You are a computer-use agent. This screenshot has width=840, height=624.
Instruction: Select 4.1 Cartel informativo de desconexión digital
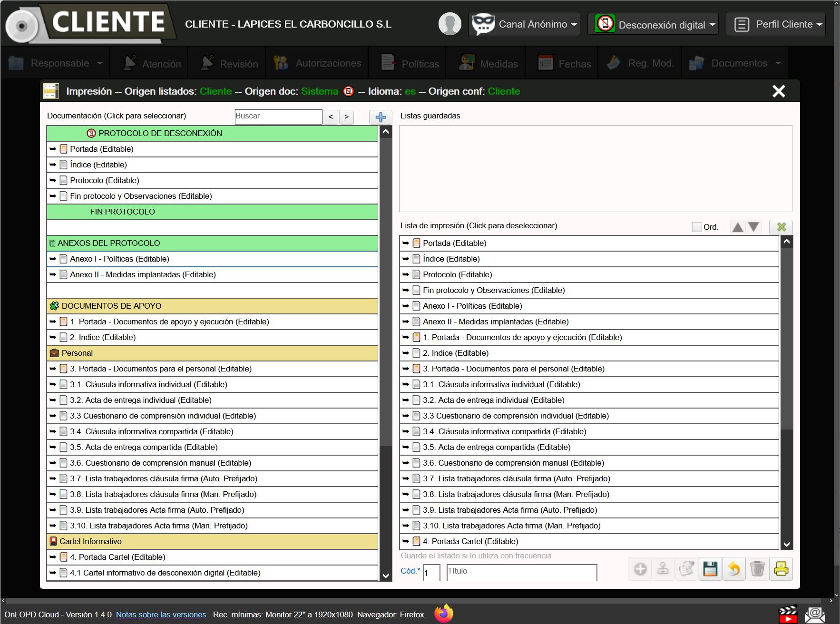(212, 573)
